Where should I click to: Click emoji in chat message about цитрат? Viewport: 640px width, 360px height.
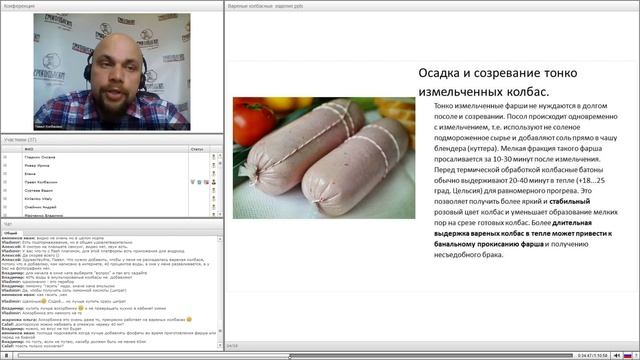pyautogui.click(x=44, y=301)
